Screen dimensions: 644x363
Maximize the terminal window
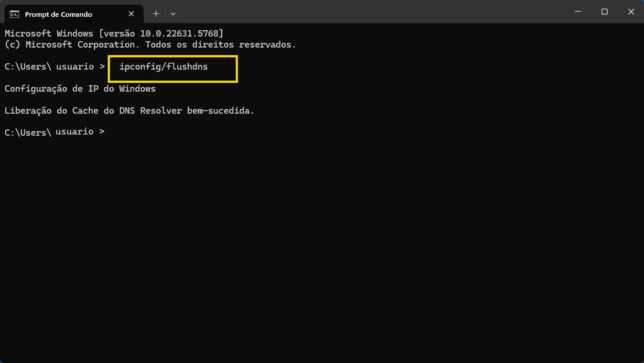pos(605,12)
